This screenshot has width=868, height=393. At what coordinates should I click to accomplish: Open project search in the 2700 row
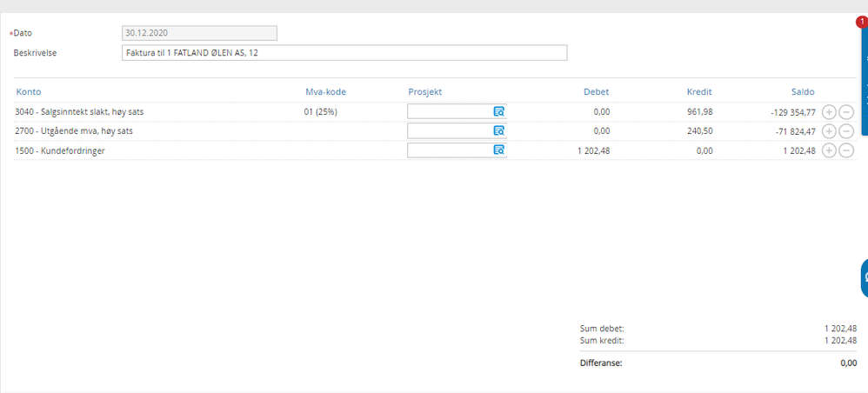click(498, 130)
